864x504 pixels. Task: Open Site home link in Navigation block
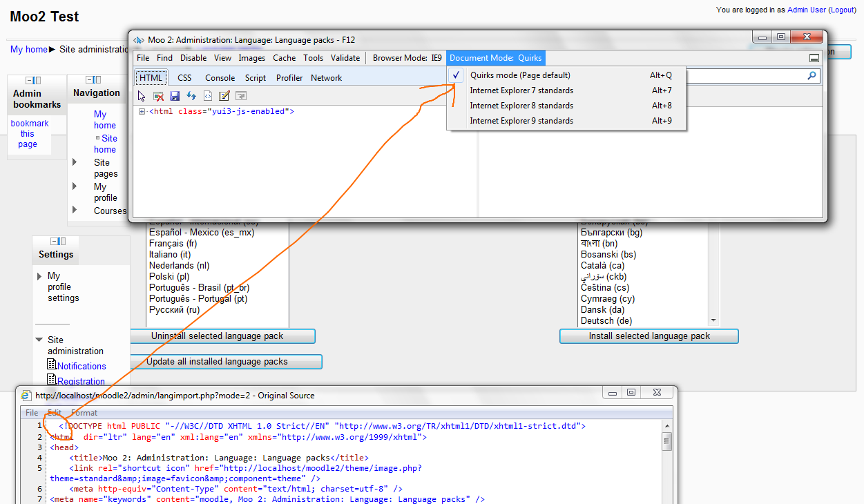click(x=106, y=144)
